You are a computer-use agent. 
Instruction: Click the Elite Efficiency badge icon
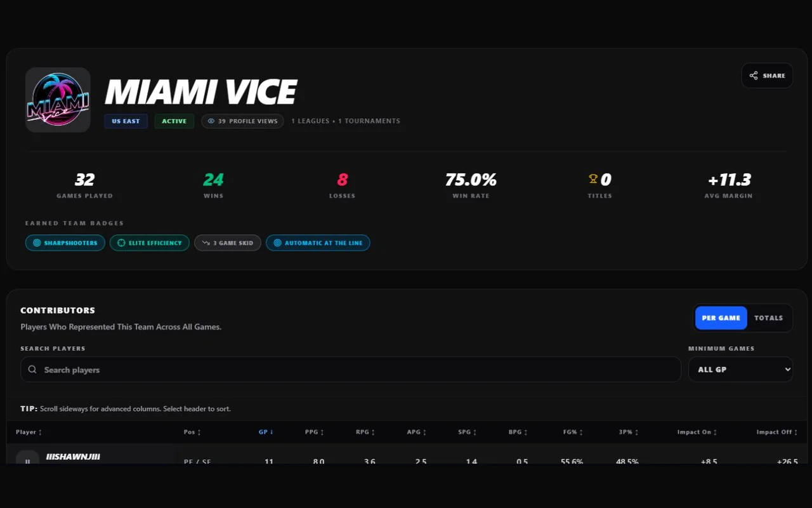121,243
